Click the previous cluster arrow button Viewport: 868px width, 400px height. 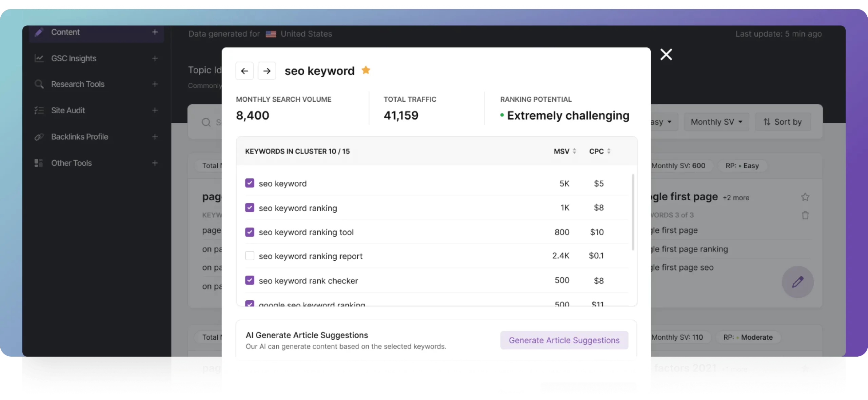244,71
